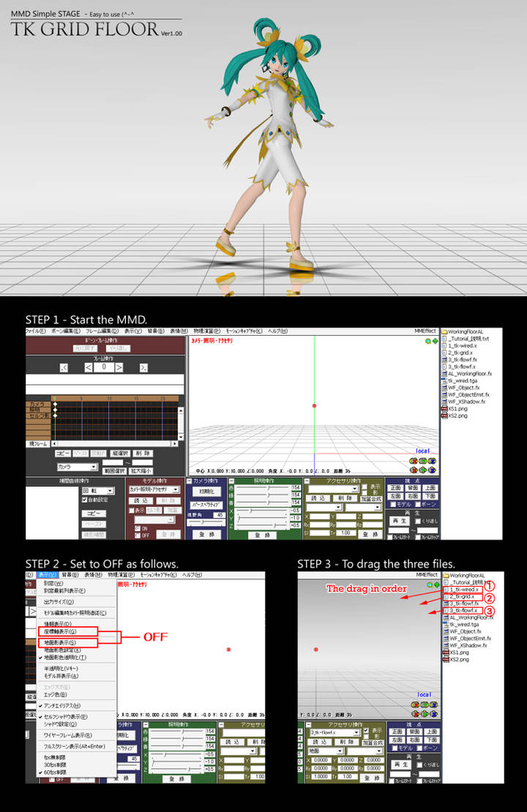Click the upper Z axis icon under 'local' in Step 1
This screenshot has width=527, height=812.
tap(432, 461)
